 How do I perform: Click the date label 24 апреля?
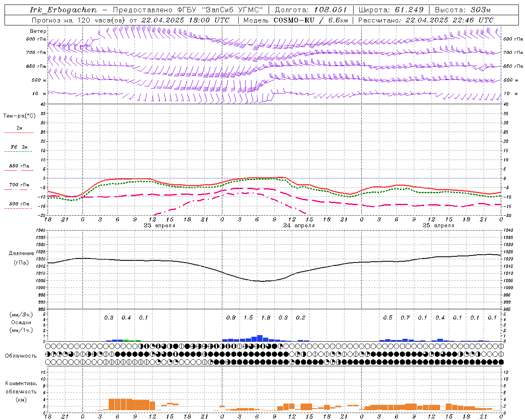pos(299,226)
